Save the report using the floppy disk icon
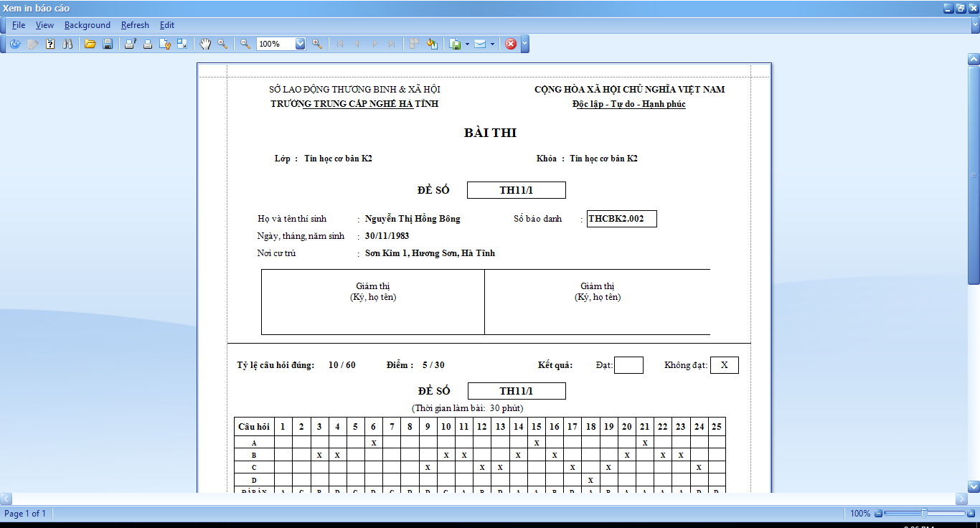Image resolution: width=980 pixels, height=528 pixels. [x=108, y=44]
